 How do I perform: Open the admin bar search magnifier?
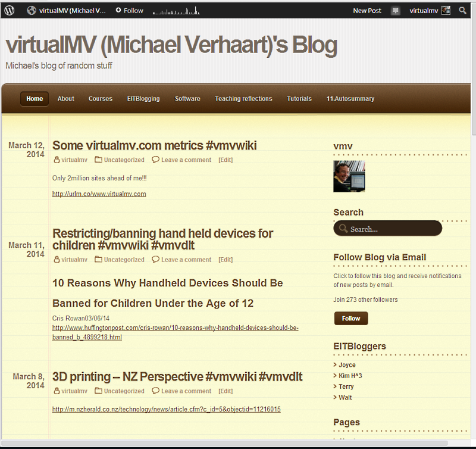[x=462, y=11]
